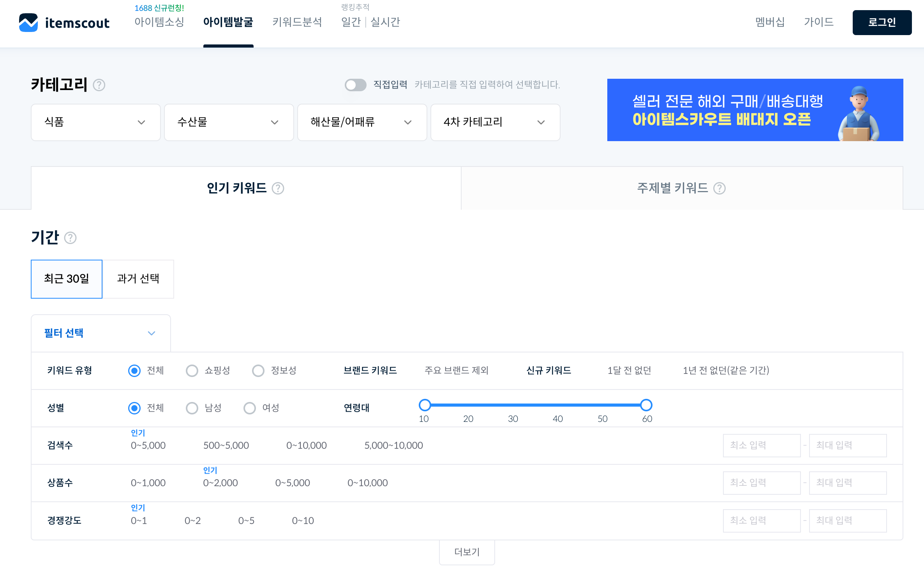The image size is (924, 570).
Task: Click 더보기 to show more filters
Action: (x=467, y=552)
